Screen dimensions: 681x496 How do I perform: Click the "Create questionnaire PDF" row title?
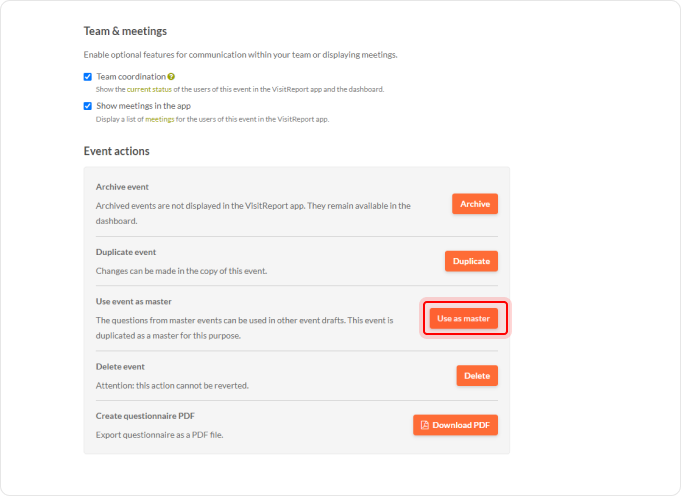143,415
